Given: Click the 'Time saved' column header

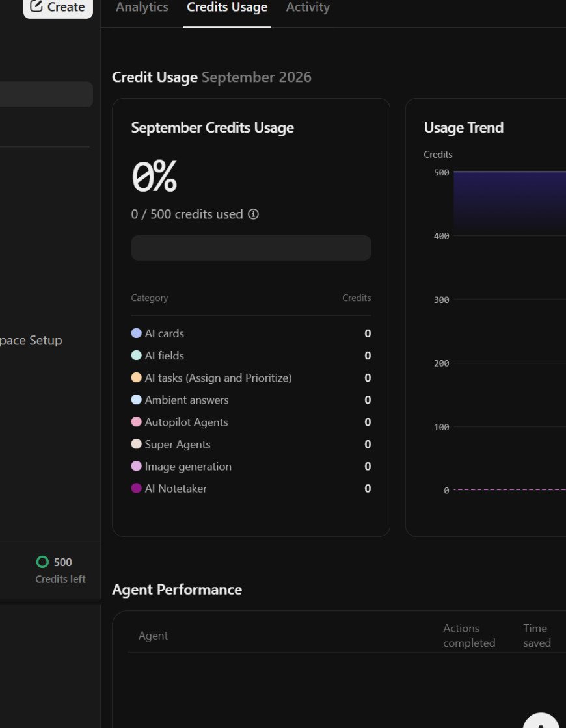Looking at the screenshot, I should (537, 636).
